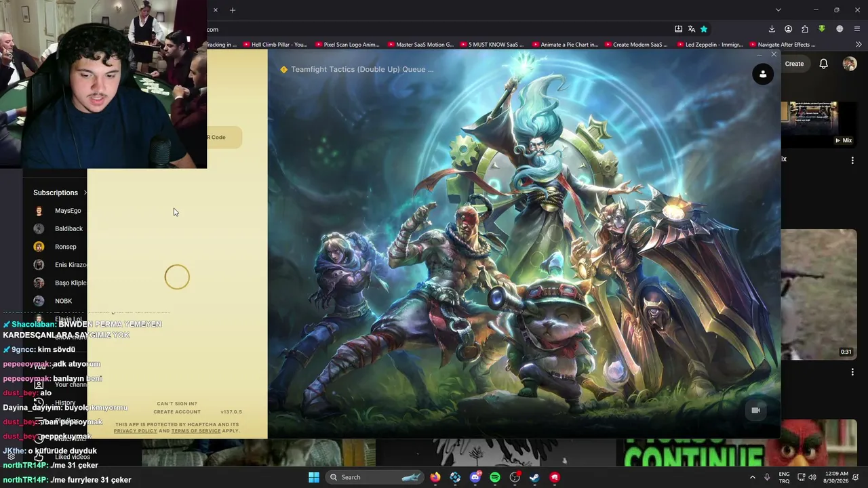The height and width of the screenshot is (488, 868).
Task: Click the QR Code sign-in button
Action: (224, 137)
